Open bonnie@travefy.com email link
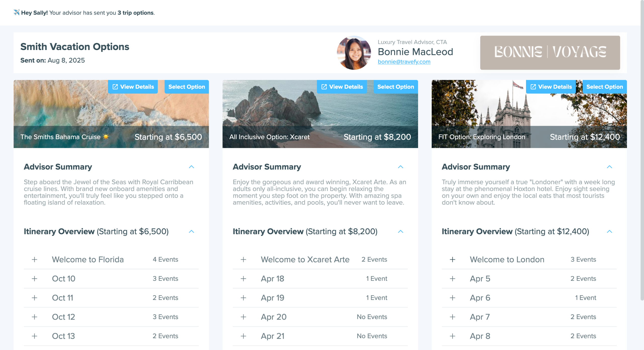 pyautogui.click(x=404, y=62)
